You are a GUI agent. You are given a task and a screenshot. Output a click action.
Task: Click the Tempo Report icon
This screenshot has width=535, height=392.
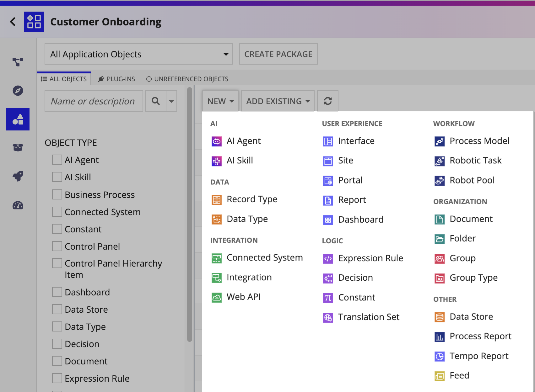point(440,357)
